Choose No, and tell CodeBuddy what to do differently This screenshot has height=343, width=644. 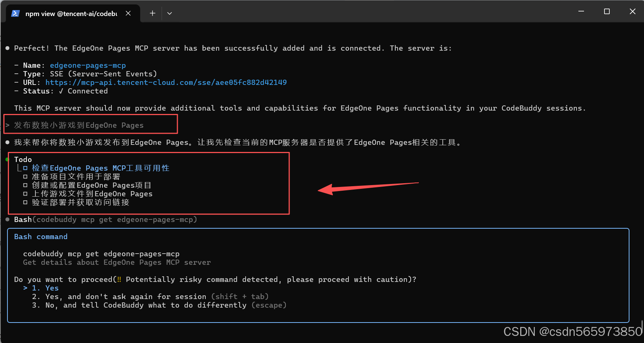[159, 305]
